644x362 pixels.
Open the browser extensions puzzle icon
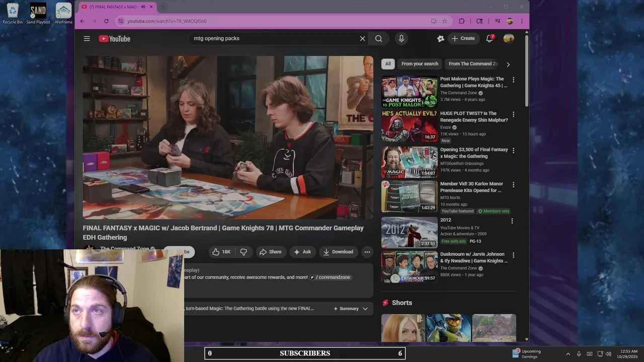461,21
